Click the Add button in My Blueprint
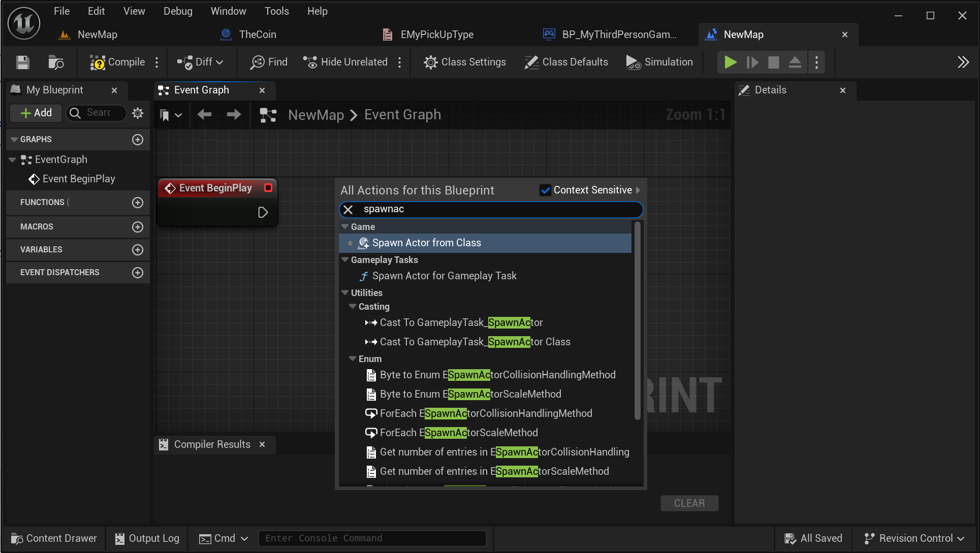This screenshot has width=980, height=553. coord(36,113)
